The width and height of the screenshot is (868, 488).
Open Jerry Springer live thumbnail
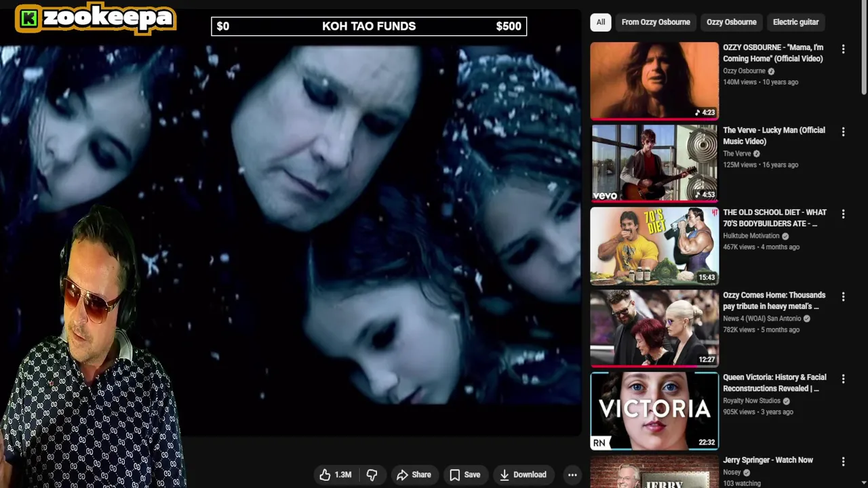[654, 471]
